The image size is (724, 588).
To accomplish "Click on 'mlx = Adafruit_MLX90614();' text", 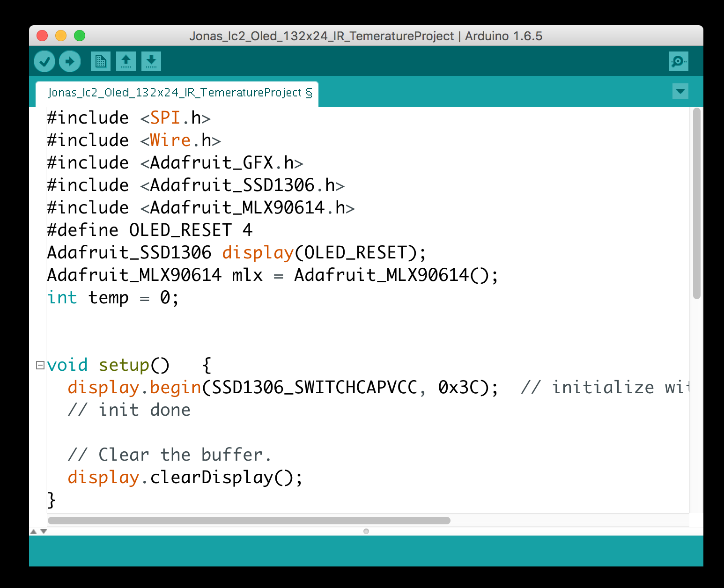I will (x=365, y=275).
